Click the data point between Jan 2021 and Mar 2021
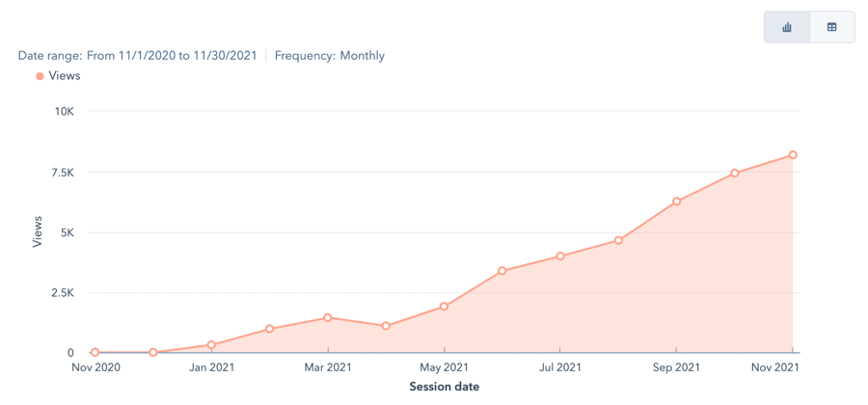The width and height of the screenshot is (868, 405). click(x=270, y=329)
